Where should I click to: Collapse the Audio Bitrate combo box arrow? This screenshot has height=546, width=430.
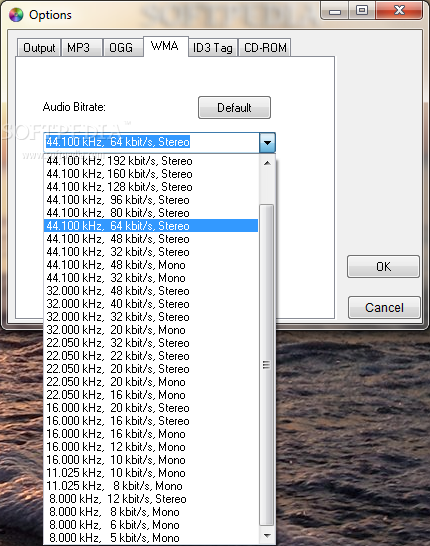click(267, 142)
